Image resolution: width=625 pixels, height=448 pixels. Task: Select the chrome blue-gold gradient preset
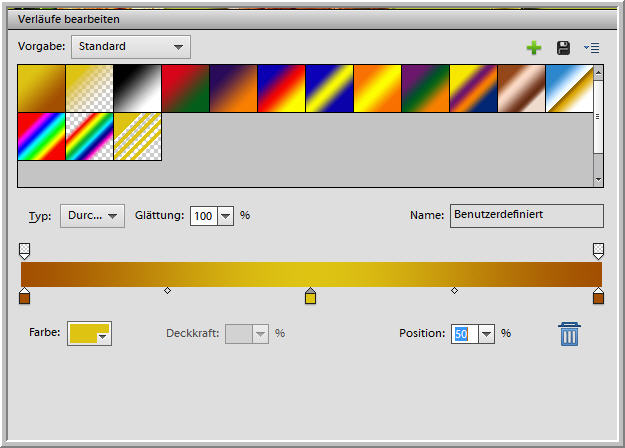570,88
